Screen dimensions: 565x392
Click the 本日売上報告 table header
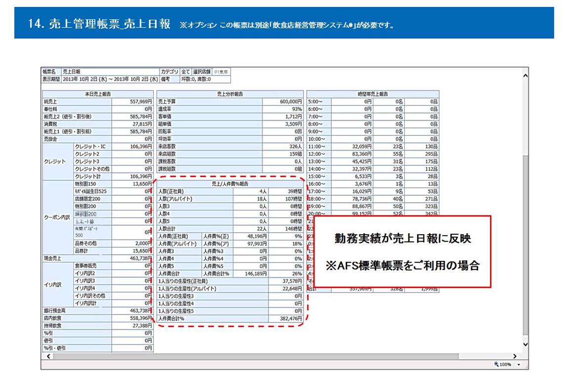(98, 94)
